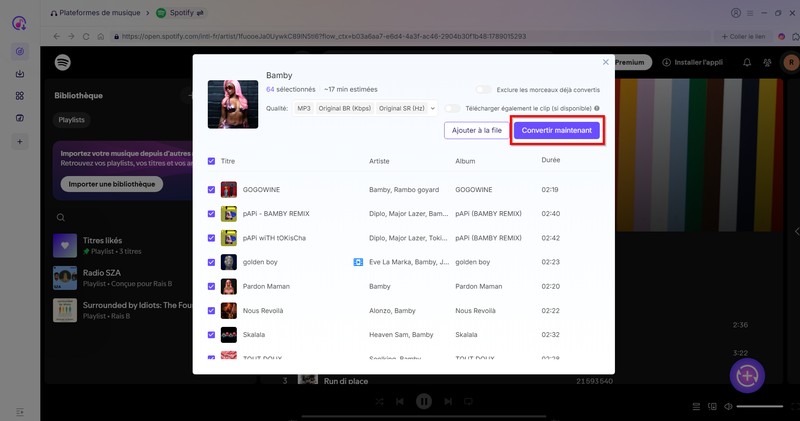Viewport: 800px width, 421px height.
Task: Open the Radio SZA playlist
Action: [x=122, y=278]
